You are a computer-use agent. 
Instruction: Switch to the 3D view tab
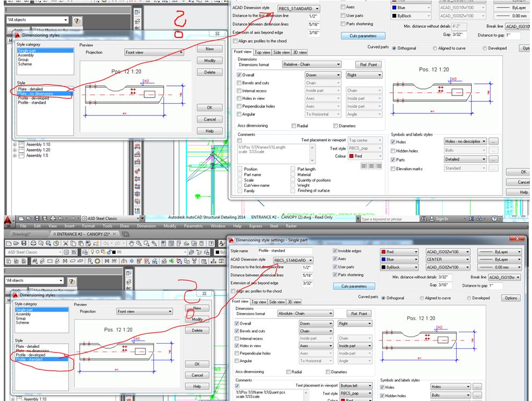(293, 301)
